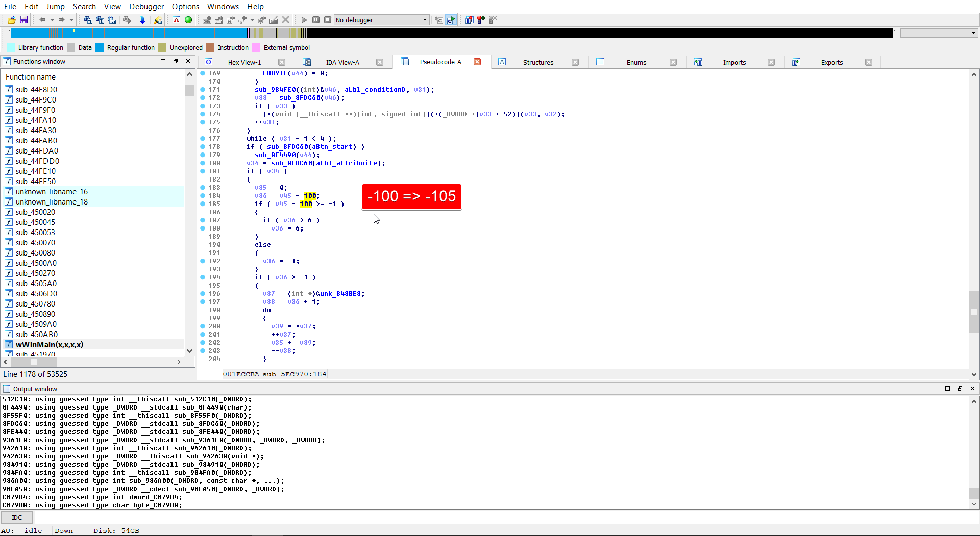
Task: Start the debugger process play button
Action: (x=304, y=20)
